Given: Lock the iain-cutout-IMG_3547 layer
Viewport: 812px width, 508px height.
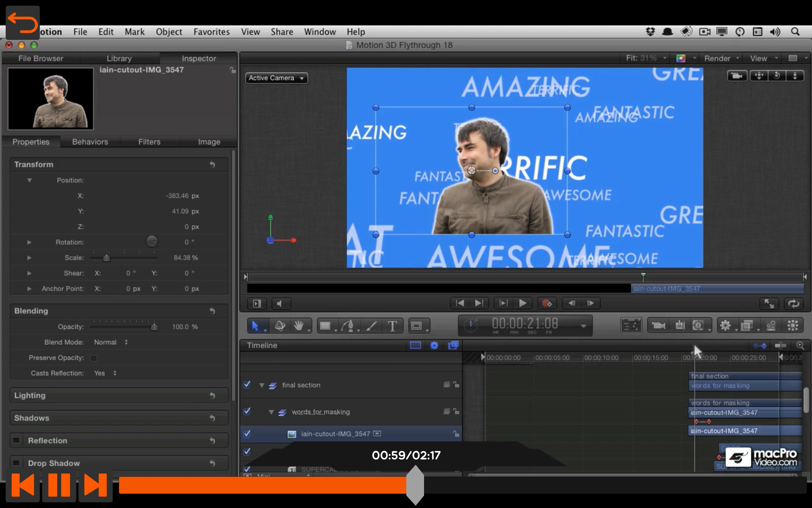Looking at the screenshot, I should click(x=456, y=434).
